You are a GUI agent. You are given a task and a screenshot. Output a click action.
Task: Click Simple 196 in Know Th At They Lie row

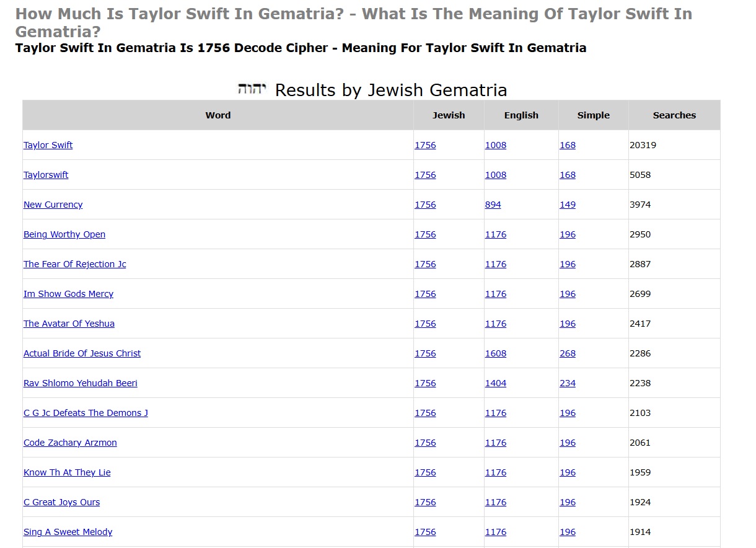point(568,472)
